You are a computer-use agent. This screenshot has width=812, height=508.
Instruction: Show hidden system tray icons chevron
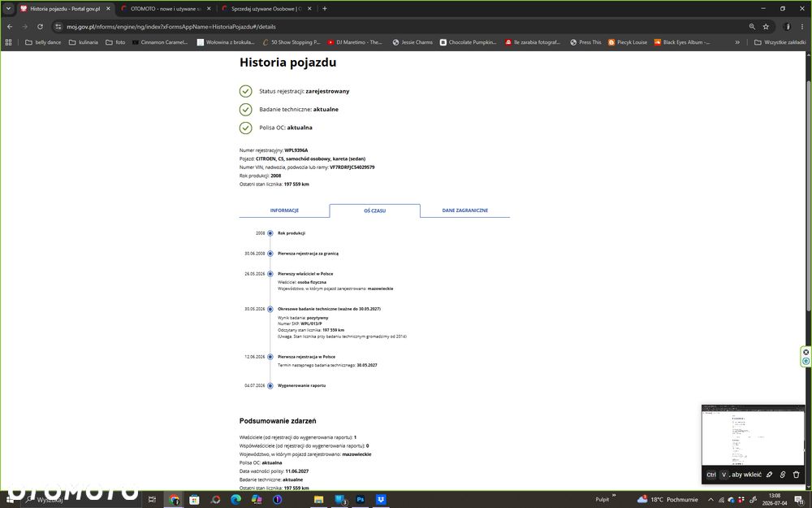710,500
